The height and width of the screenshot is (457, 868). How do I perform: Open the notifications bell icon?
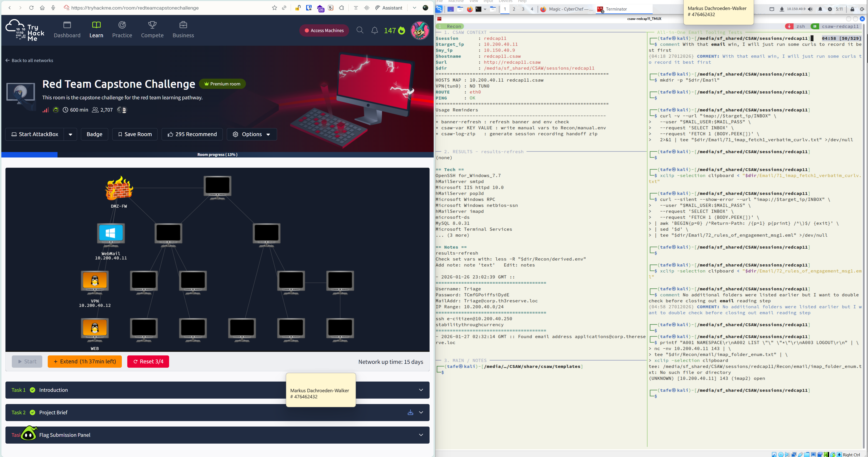(x=374, y=30)
